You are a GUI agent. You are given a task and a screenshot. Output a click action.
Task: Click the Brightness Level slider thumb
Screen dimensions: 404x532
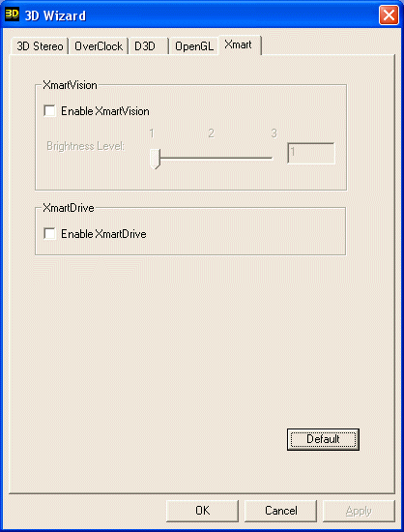point(155,159)
